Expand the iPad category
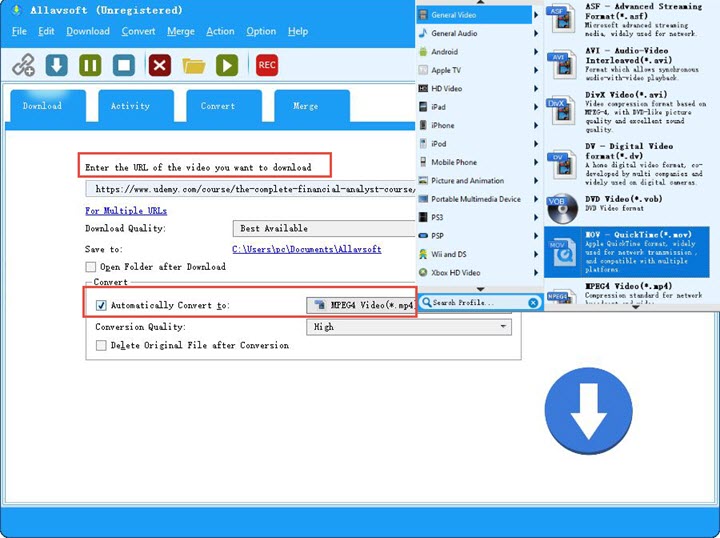The width and height of the screenshot is (720, 538). [478, 106]
